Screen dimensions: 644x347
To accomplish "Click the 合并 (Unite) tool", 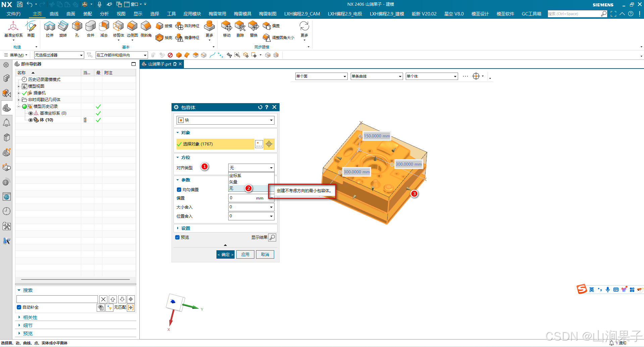I will pyautogui.click(x=91, y=29).
